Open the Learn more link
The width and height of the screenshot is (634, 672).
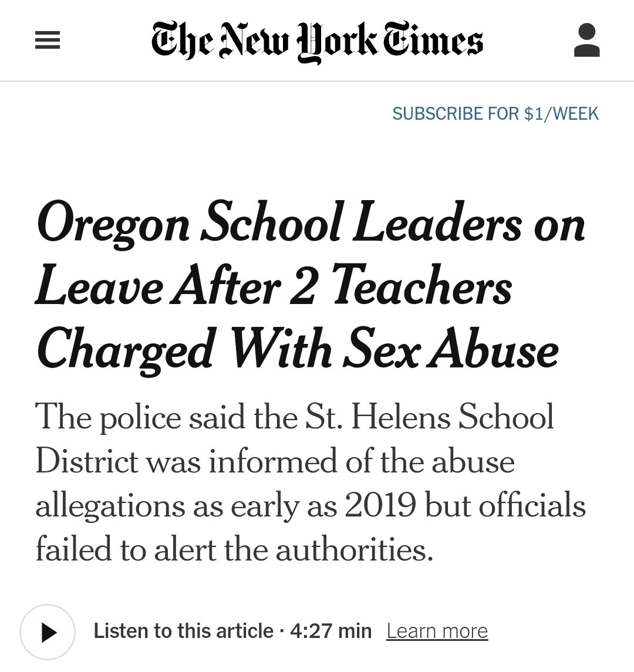[437, 632]
